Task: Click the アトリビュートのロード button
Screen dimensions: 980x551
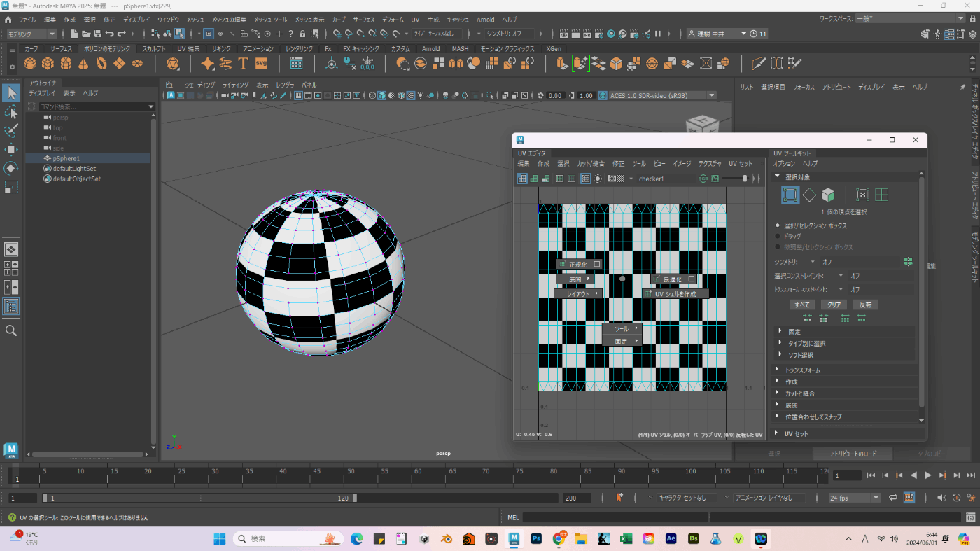Action: [853, 454]
